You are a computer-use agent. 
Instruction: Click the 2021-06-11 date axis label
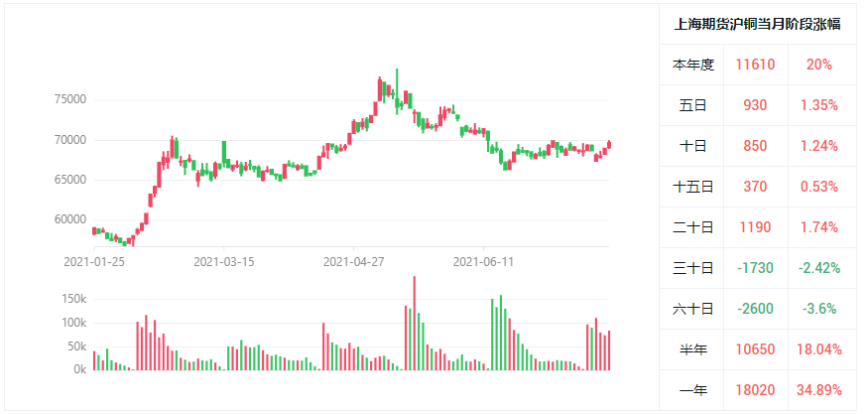[483, 262]
